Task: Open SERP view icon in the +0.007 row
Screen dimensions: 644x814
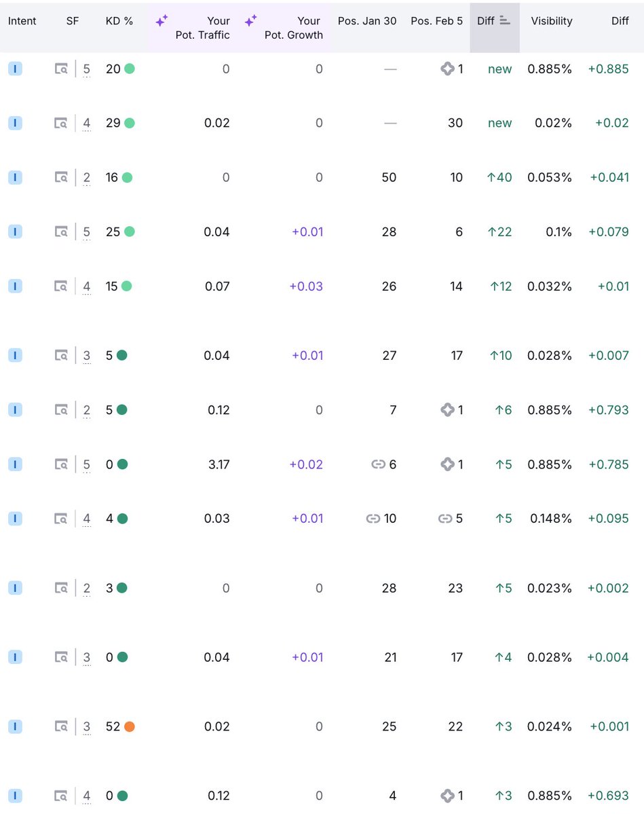Action: (x=61, y=356)
